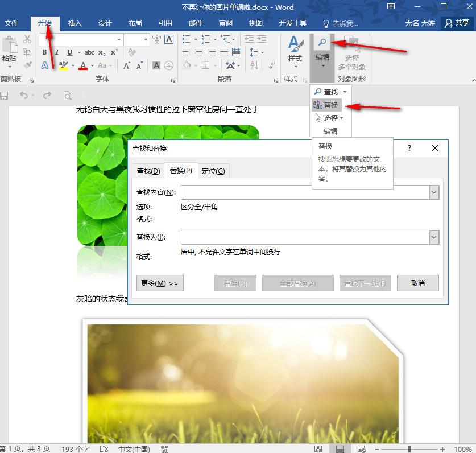The height and width of the screenshot is (453, 476).
Task: Open the Styles gallery button
Action: pyautogui.click(x=295, y=52)
